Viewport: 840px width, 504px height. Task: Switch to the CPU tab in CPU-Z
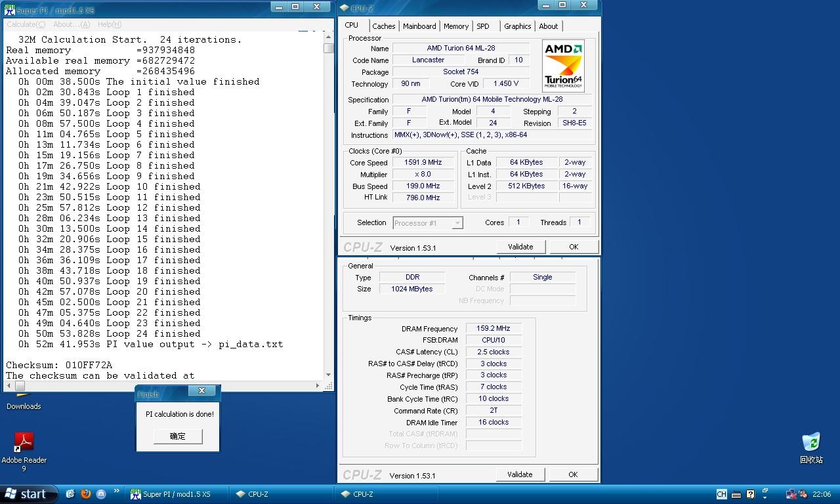352,25
